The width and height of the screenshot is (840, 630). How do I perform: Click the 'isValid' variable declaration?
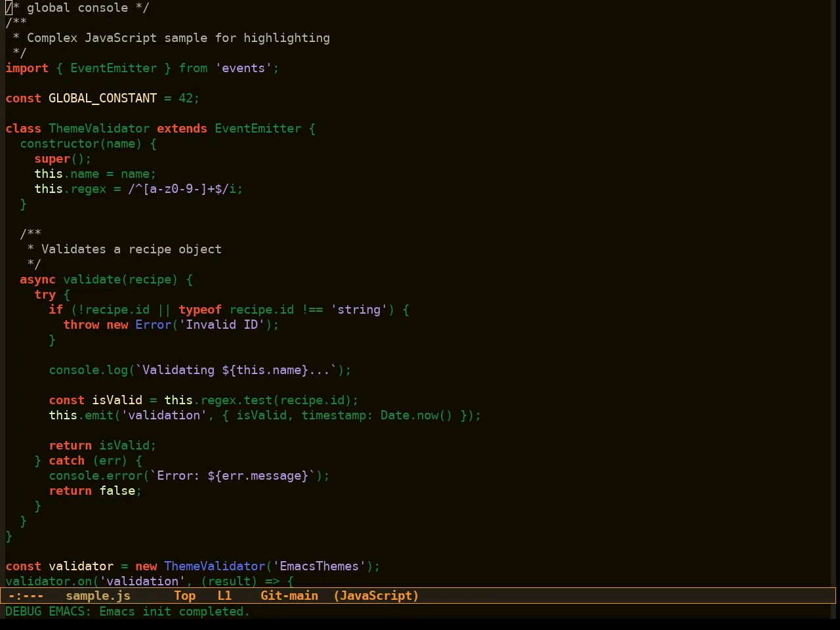[x=117, y=400]
